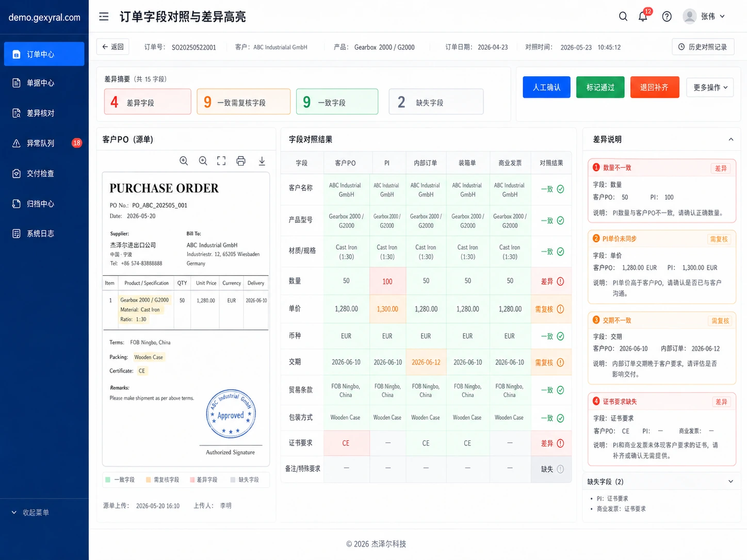Open 系统日志 in the sidebar
Viewport: 747px width, 560px height.
click(x=44, y=234)
